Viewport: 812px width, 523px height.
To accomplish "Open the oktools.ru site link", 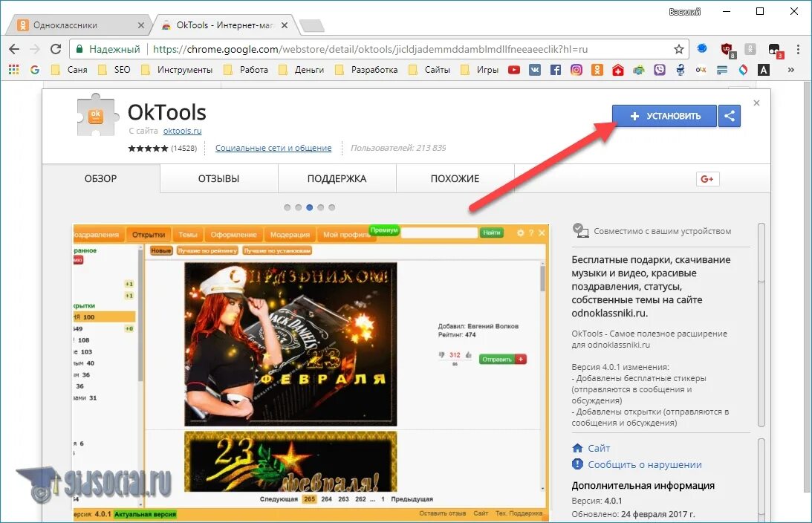I will tap(182, 131).
